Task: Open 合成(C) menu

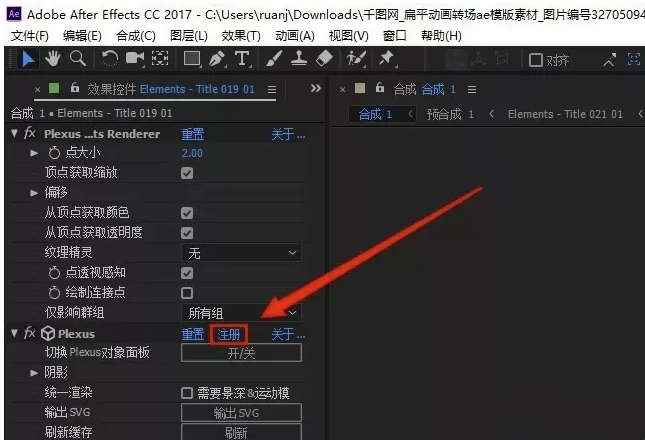Action: [x=136, y=36]
